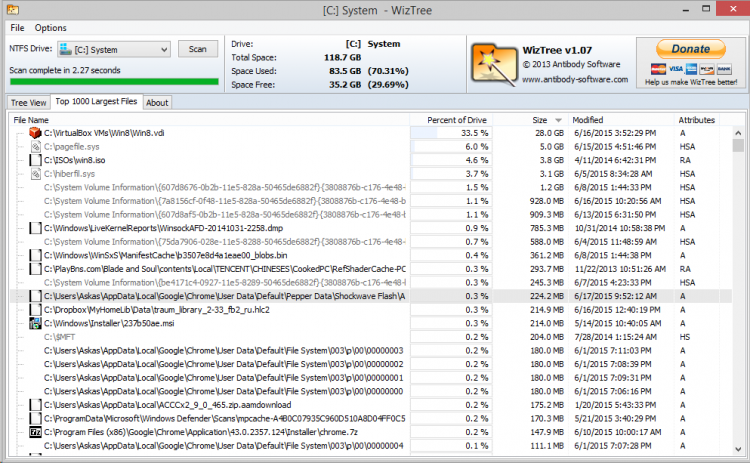Click the file icon beside traum_library_2-33_fb2_ru.hlc2
The image size is (750, 463).
[x=35, y=310]
